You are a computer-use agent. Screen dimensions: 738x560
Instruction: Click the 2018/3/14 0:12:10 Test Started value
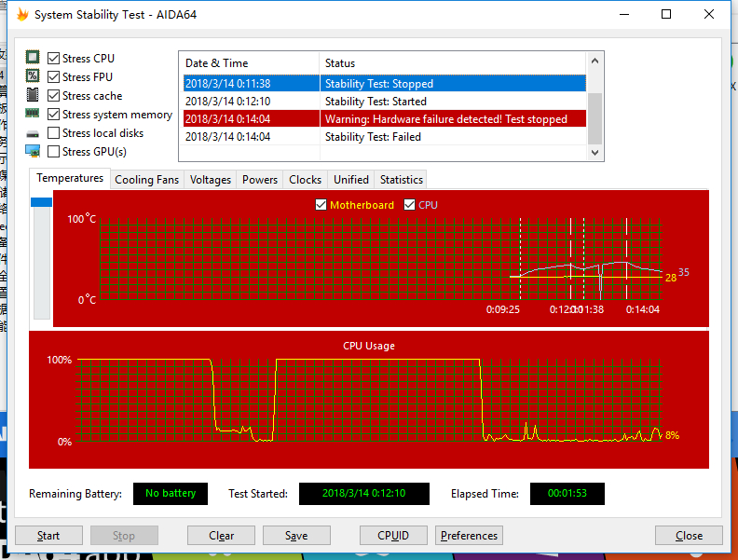tap(363, 493)
